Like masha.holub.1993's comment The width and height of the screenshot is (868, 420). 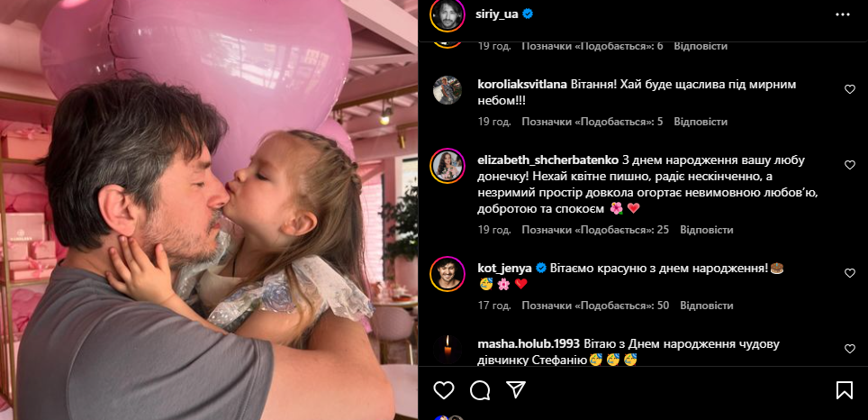tap(850, 349)
